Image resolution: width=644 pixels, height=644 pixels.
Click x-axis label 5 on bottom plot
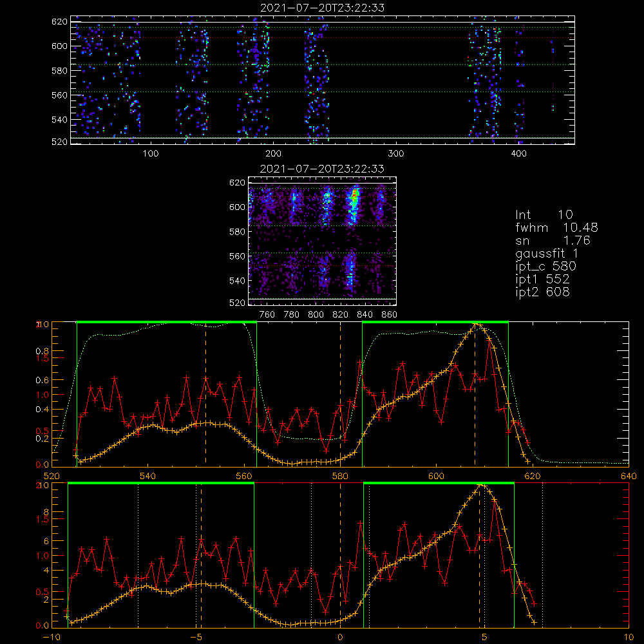point(485,638)
